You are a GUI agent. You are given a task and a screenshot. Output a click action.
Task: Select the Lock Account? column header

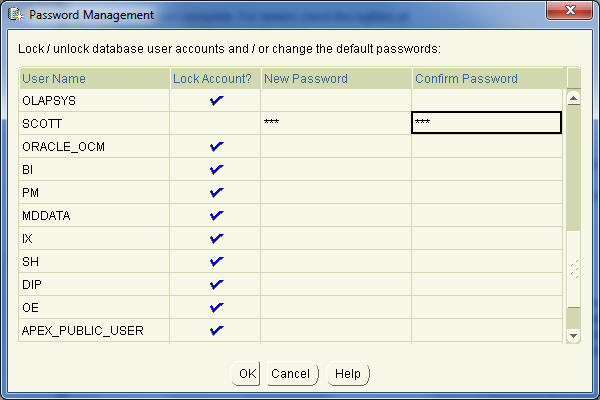click(x=216, y=78)
